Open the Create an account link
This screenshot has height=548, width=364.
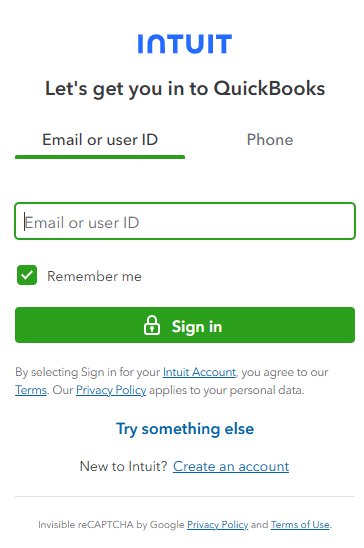point(231,466)
